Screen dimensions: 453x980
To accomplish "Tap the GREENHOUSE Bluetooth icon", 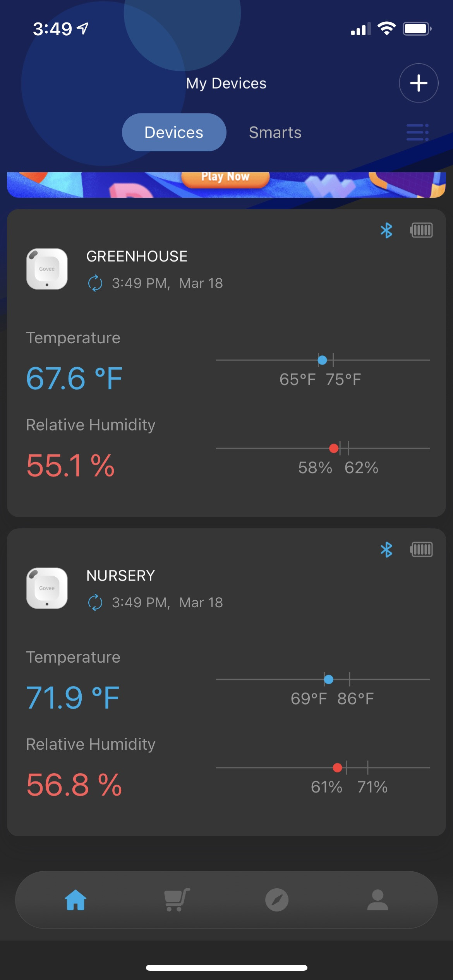I will [386, 230].
